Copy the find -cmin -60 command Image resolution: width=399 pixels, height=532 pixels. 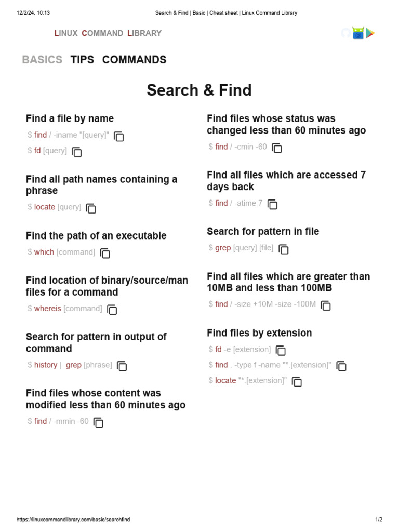click(x=277, y=148)
